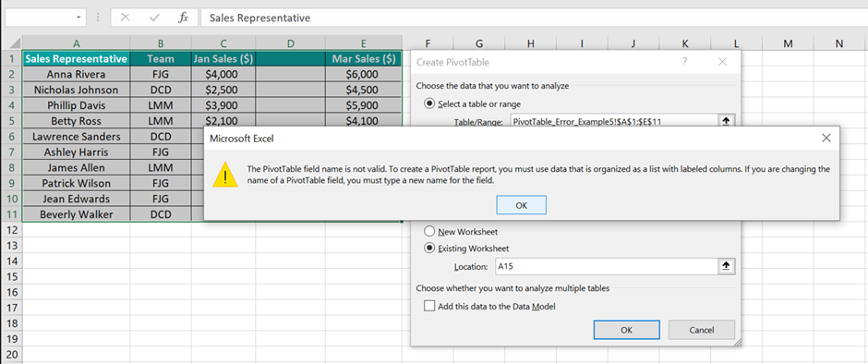Click the Phillip Davis cell
Viewport: 868px width, 364px height.
coord(77,105)
